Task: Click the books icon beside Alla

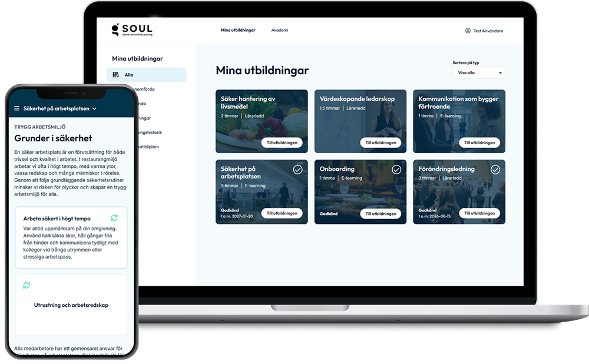Action: pos(115,75)
